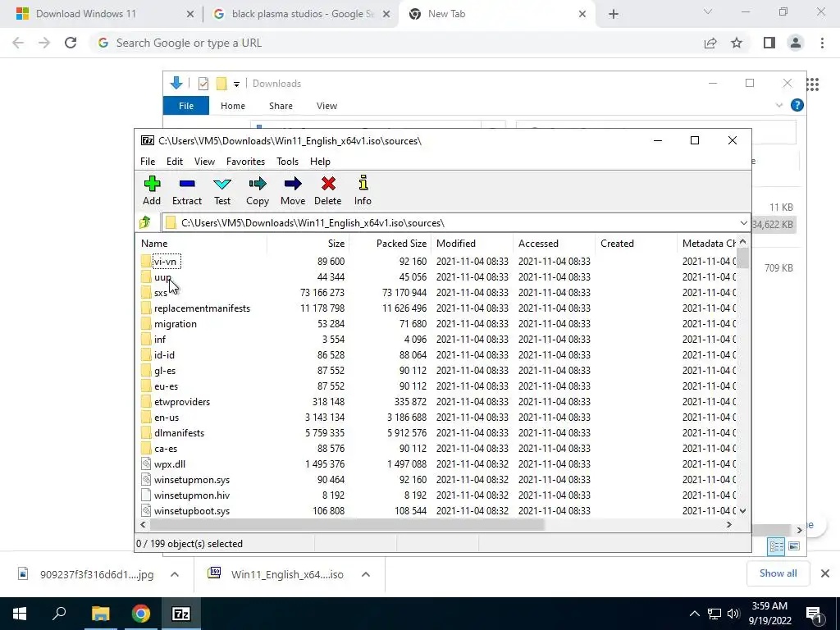Open Chrome from the taskbar
This screenshot has width=840, height=630.
tap(140, 614)
